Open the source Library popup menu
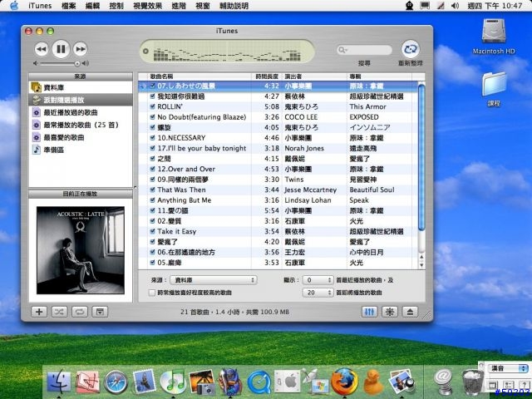 coord(214,280)
